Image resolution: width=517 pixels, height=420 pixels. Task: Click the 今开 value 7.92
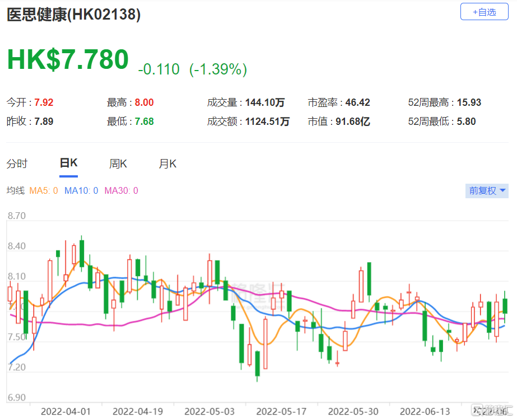[x=44, y=102]
